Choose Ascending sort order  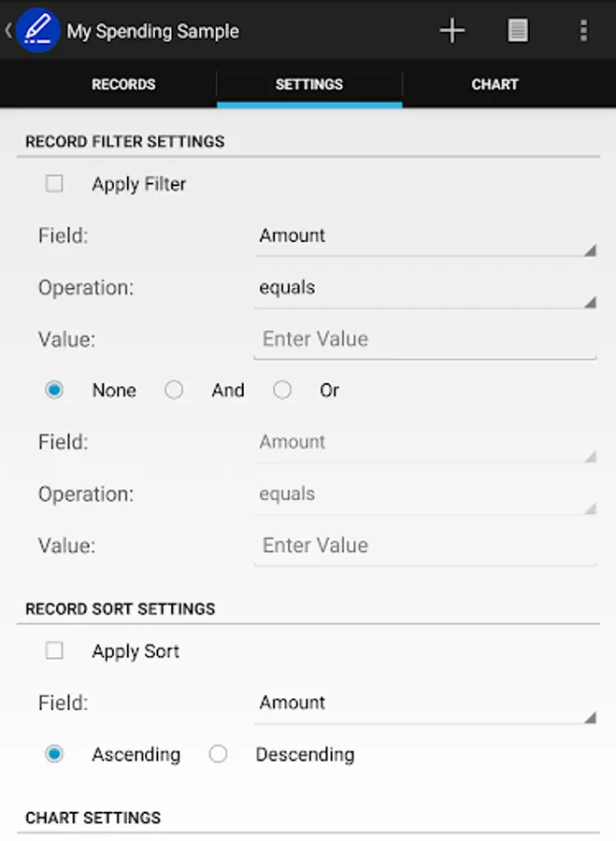[54, 753]
